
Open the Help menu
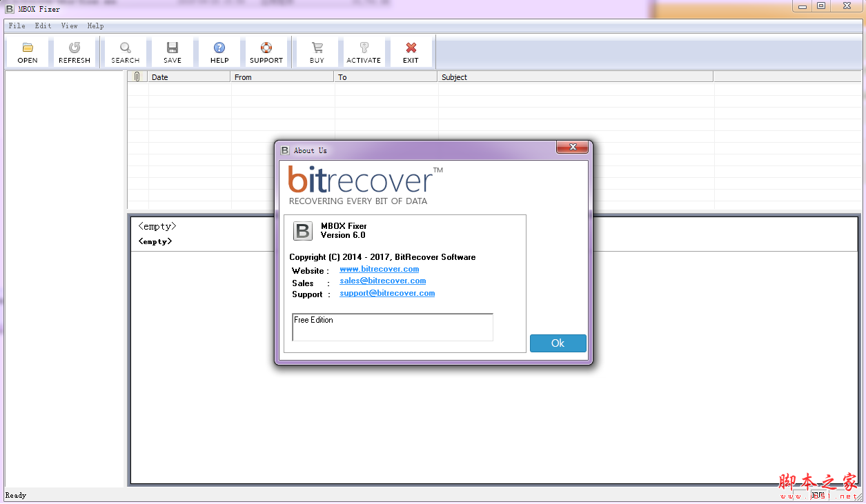96,26
